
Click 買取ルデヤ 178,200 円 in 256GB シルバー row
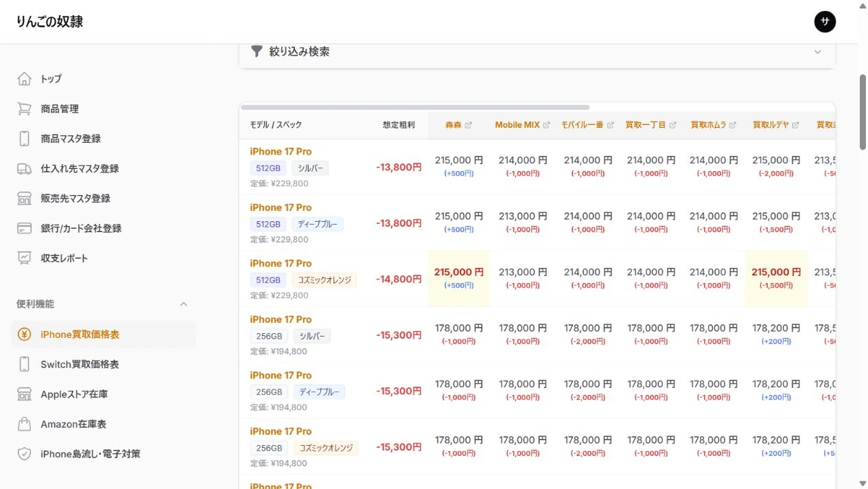(776, 328)
